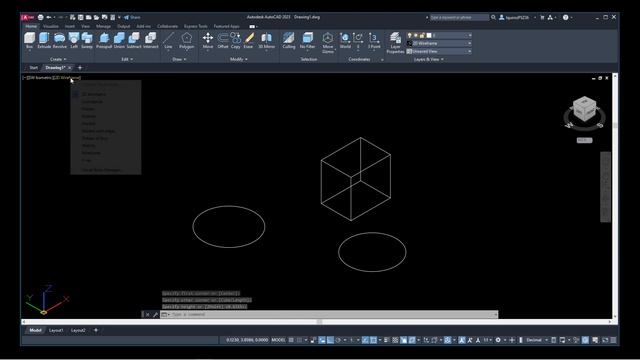
Task: Toggle grid display in status bar
Action: [291, 340]
